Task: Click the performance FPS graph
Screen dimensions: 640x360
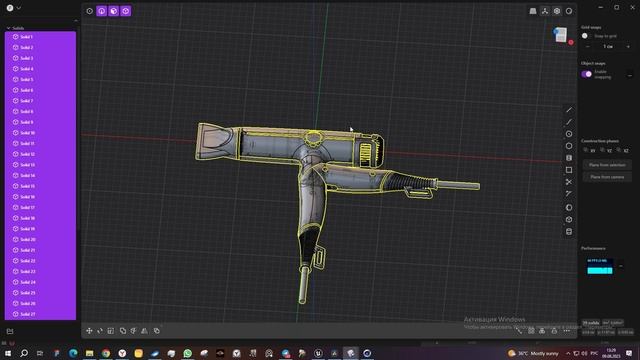Action: 600,266
